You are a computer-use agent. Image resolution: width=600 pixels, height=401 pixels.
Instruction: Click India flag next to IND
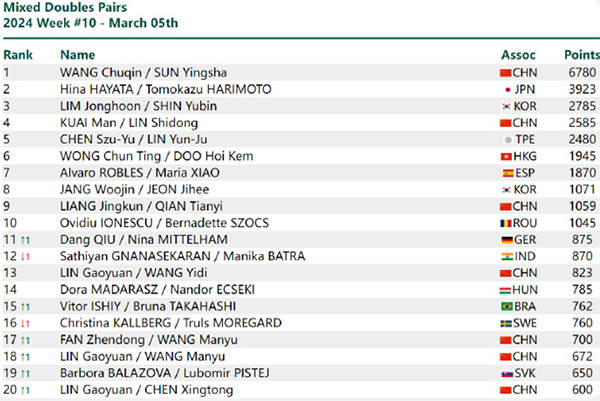click(x=507, y=256)
